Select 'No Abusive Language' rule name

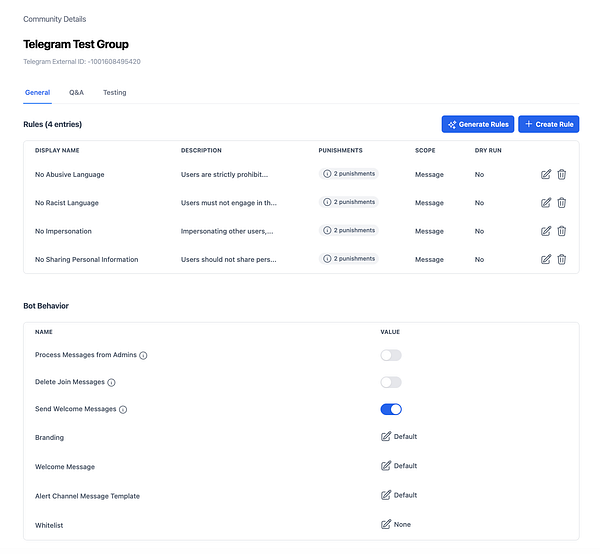70,174
